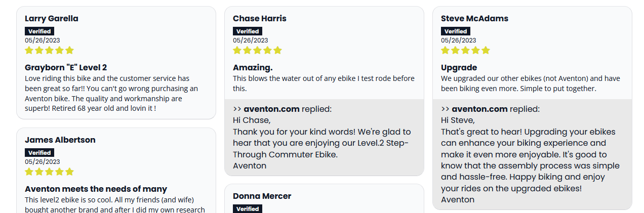The image size is (644, 213).
Task: Click James Albertson's Verified badge
Action: coord(39,153)
